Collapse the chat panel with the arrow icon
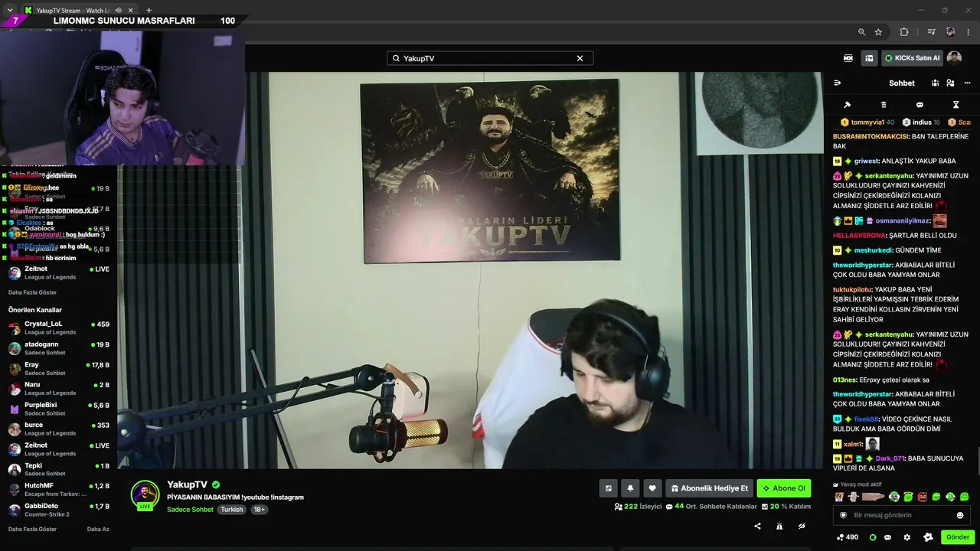The width and height of the screenshot is (980, 551). coord(837,83)
